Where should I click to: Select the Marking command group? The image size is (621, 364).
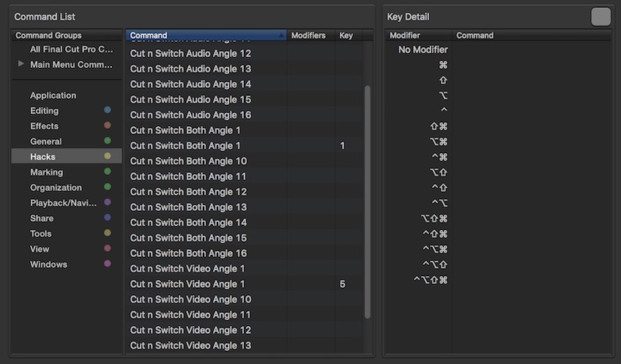point(46,172)
